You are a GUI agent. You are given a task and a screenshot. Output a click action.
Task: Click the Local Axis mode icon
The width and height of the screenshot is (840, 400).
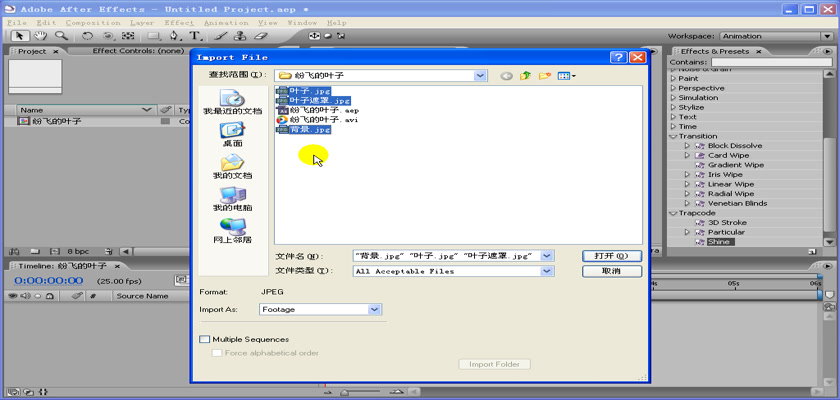coord(314,36)
